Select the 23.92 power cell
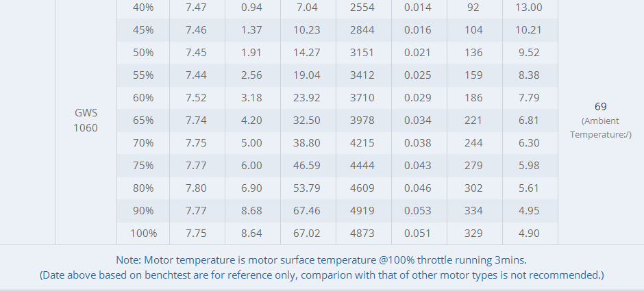Viewport: 644px width, 291px height. tap(307, 98)
